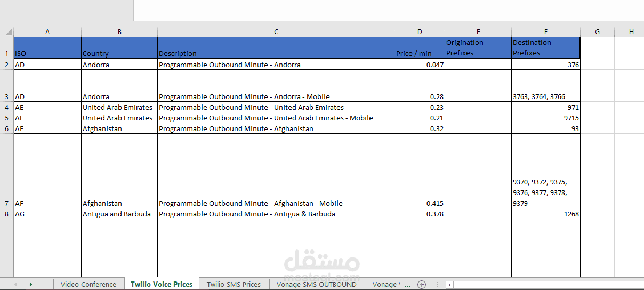The width and height of the screenshot is (644, 290).
Task: Select row 8 header
Action: [6, 214]
